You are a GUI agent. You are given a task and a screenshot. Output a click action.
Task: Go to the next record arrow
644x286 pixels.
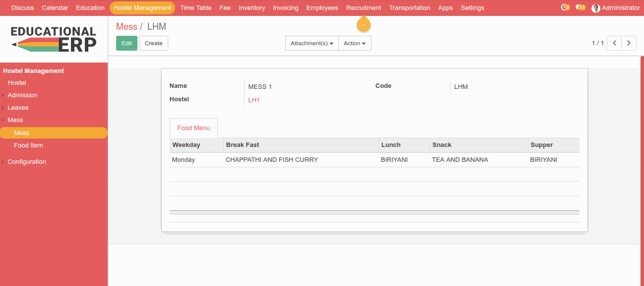point(629,43)
